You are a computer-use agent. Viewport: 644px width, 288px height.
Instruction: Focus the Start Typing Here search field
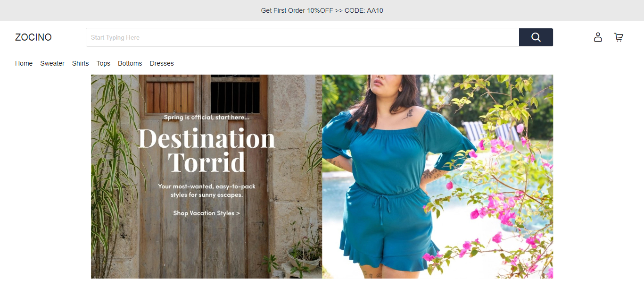pyautogui.click(x=303, y=37)
